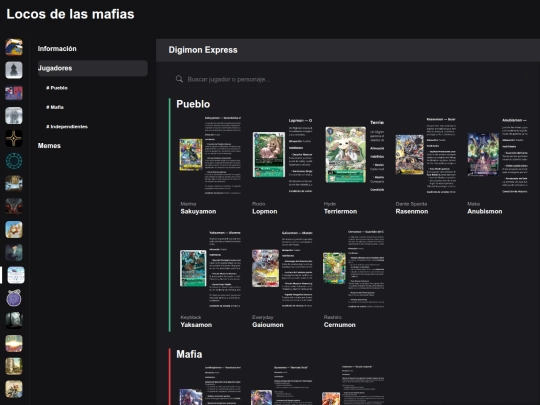Click the Lopmon character name
The image size is (540, 405).
264,211
